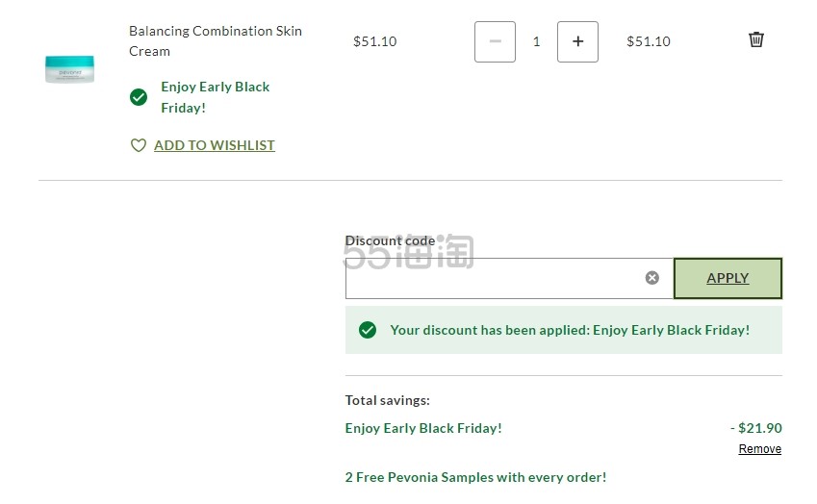Focus the Discount code input field
The width and height of the screenshot is (817, 504).
coord(491,278)
